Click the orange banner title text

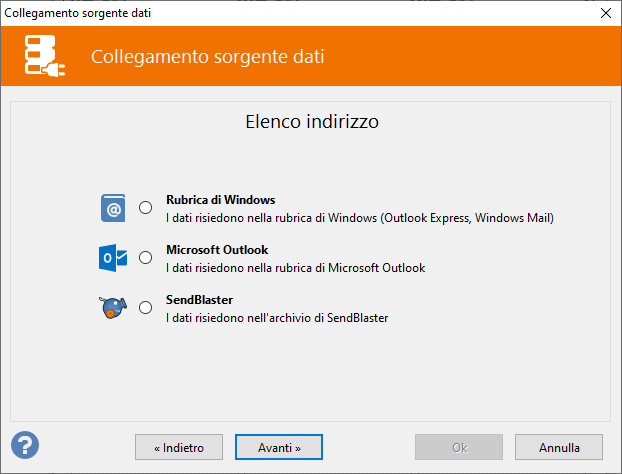pos(207,56)
